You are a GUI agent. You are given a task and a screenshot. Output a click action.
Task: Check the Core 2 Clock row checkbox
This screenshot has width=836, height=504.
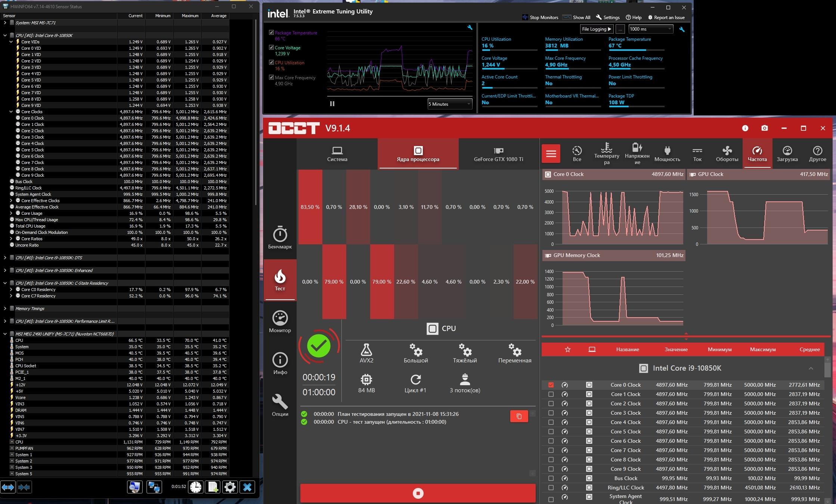[551, 403]
